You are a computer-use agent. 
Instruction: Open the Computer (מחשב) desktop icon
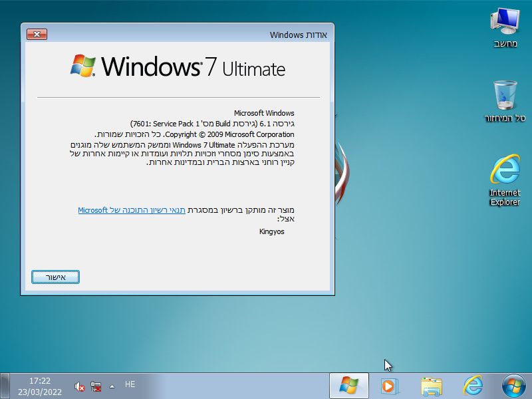pos(505,28)
